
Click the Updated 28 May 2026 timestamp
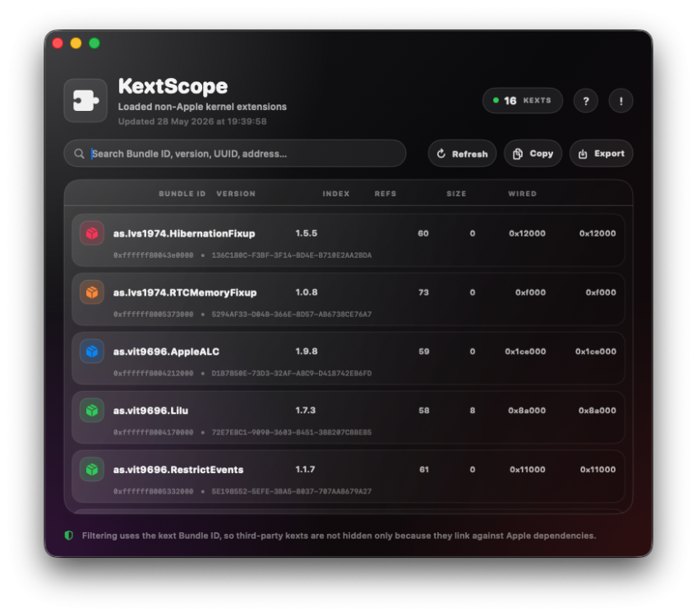(x=192, y=122)
